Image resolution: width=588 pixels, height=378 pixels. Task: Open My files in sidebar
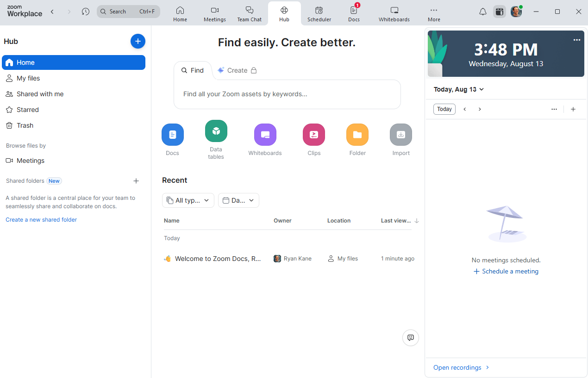(x=74, y=78)
